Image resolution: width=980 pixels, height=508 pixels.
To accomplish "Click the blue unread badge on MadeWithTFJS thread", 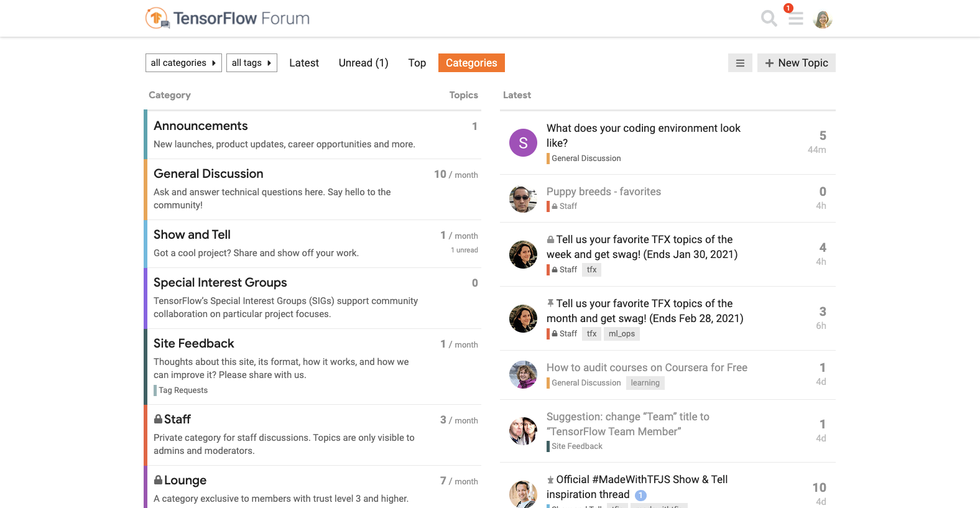I will [641, 495].
